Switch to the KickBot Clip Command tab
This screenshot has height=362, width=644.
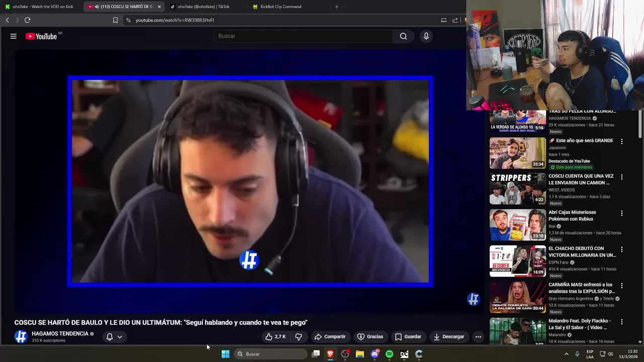[x=282, y=7]
